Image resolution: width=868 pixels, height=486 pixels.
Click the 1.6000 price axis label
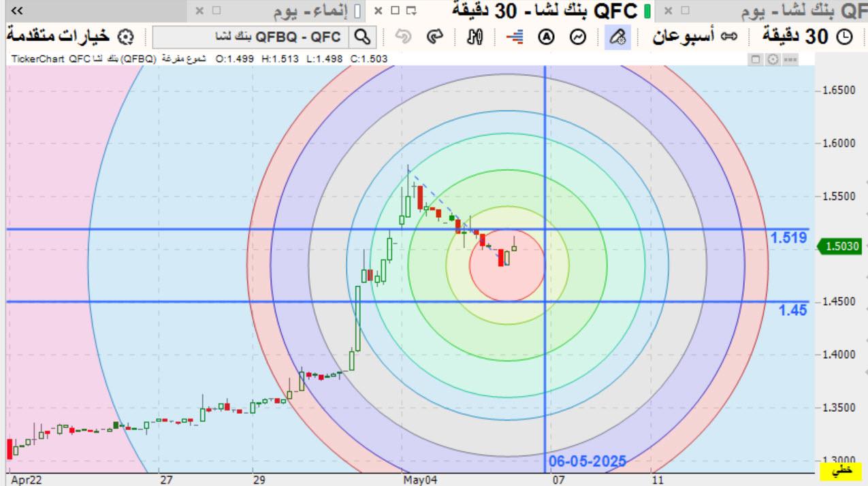pos(839,143)
